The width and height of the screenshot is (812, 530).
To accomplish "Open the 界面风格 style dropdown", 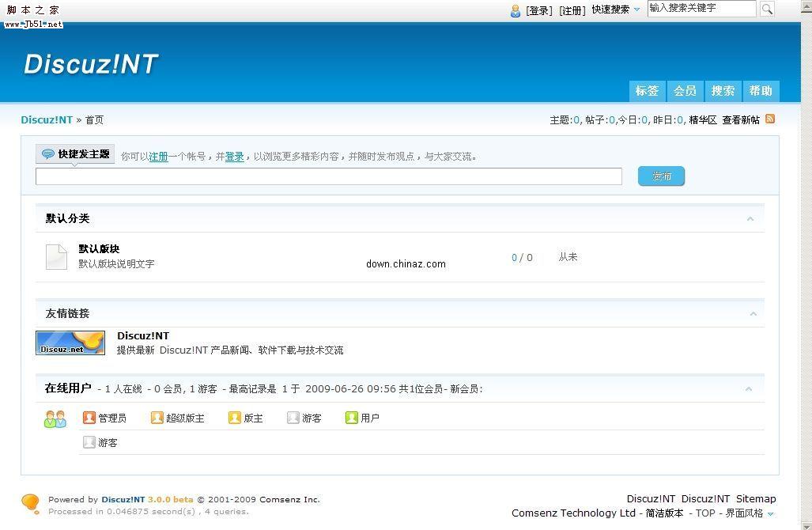I will [750, 513].
